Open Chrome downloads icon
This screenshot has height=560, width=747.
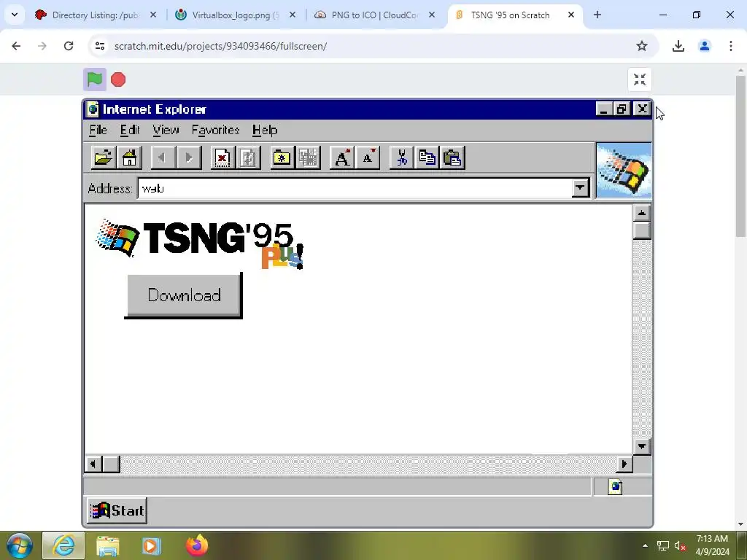tap(678, 46)
